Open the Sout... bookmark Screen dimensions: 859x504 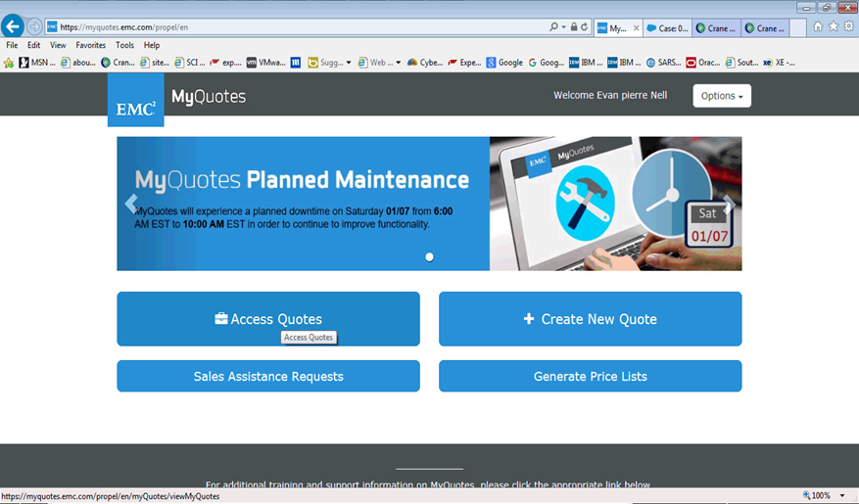point(741,63)
